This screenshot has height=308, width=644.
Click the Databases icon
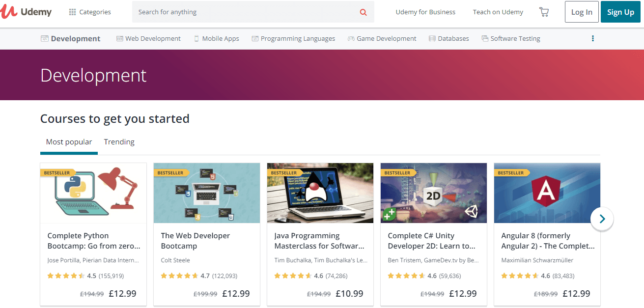432,38
